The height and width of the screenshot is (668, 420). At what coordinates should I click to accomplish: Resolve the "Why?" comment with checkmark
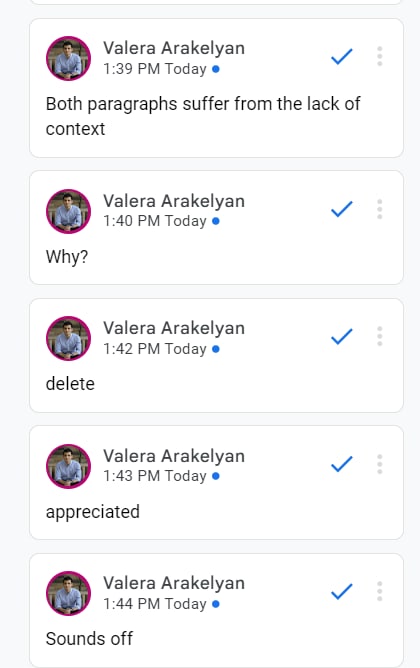[x=342, y=209]
